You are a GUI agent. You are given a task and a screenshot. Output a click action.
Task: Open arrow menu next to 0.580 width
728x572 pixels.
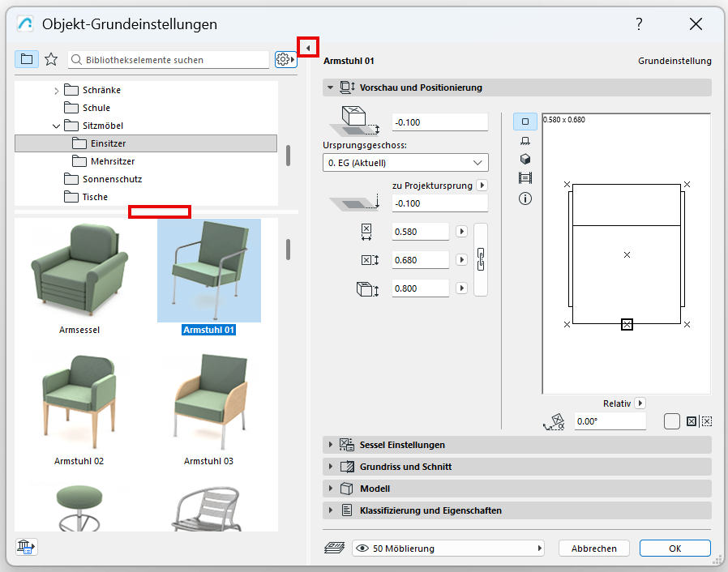(x=461, y=232)
